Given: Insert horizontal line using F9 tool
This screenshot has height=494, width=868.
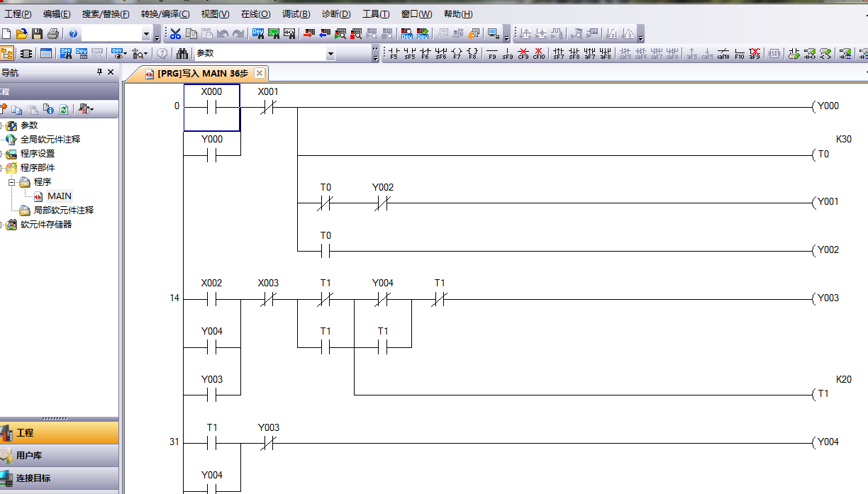Looking at the screenshot, I should (493, 53).
